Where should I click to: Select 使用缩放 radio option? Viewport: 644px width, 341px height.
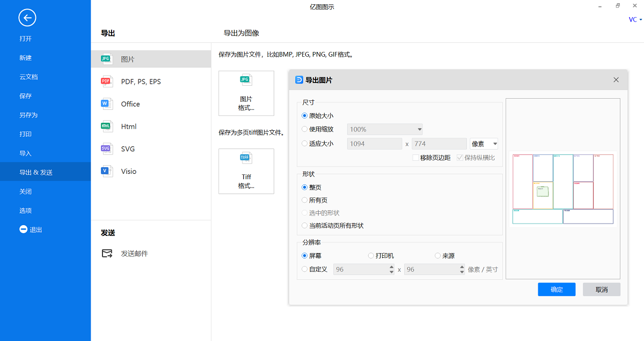[x=304, y=129]
